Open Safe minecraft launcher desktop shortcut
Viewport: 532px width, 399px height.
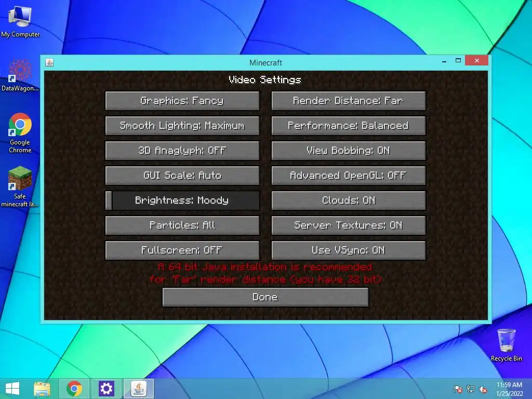pyautogui.click(x=20, y=187)
